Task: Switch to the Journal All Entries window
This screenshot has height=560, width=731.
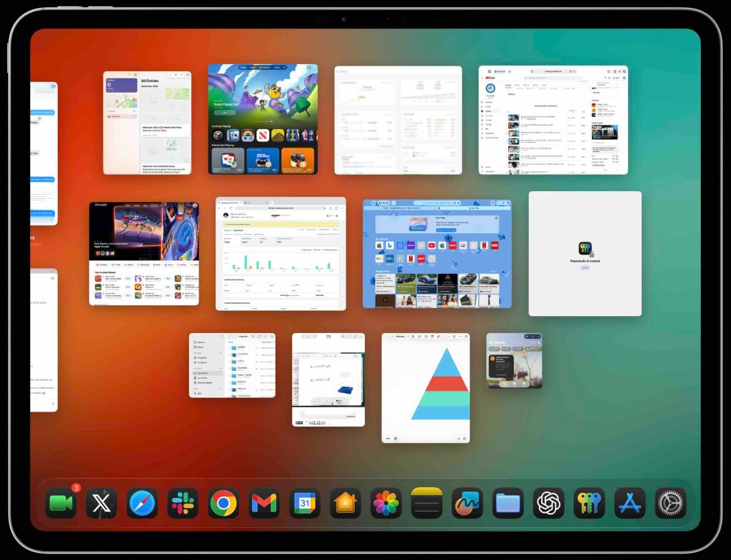Action: pyautogui.click(x=147, y=122)
